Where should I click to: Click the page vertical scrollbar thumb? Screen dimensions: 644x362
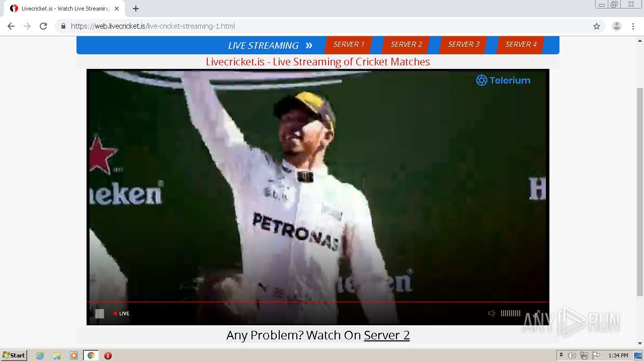tap(640, 192)
